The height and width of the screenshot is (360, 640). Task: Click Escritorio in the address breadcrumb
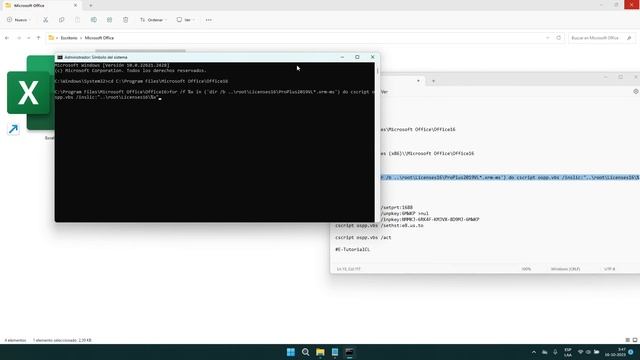click(69, 38)
